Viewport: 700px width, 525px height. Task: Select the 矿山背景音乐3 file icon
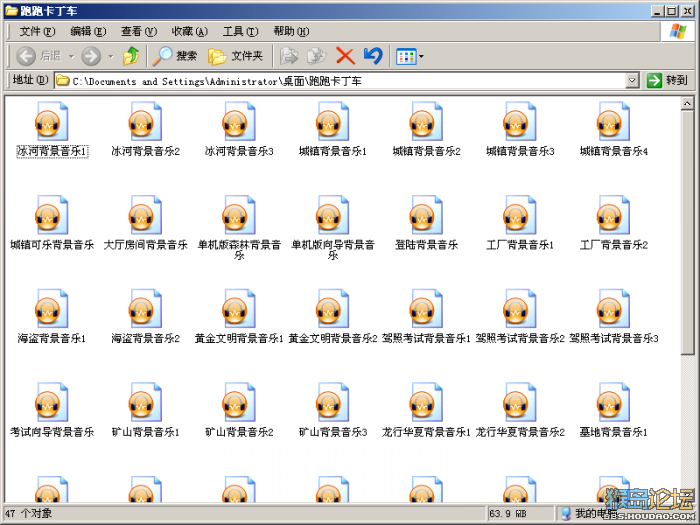click(333, 402)
